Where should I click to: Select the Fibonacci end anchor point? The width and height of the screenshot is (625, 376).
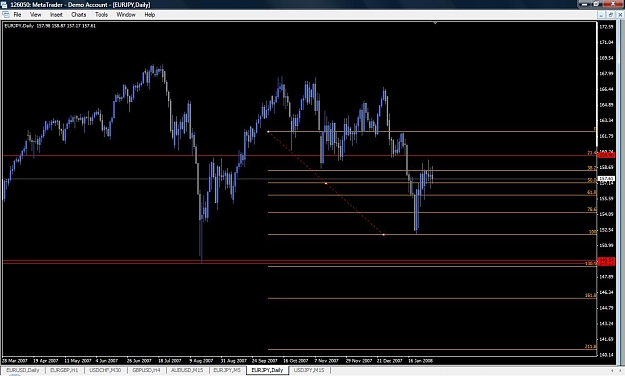pos(383,234)
